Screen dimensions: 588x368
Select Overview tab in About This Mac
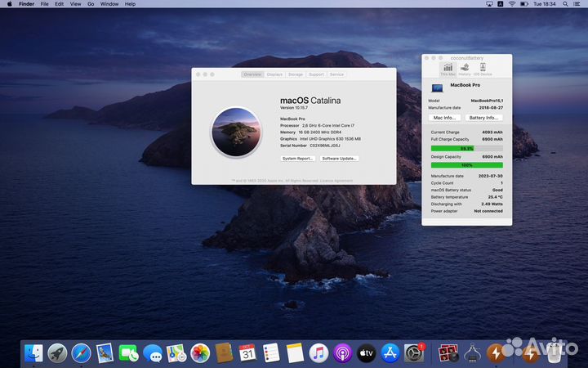point(252,74)
